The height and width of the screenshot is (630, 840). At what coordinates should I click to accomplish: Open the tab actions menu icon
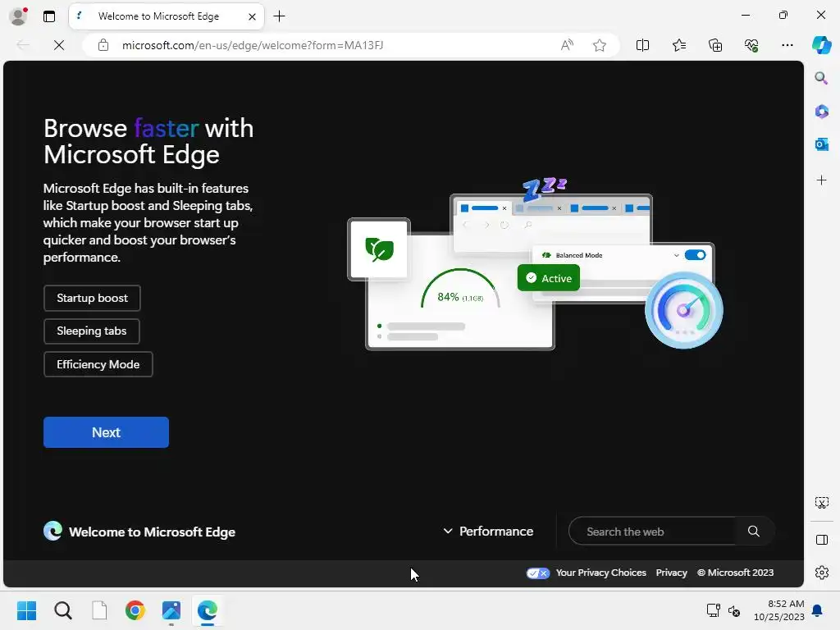(x=49, y=16)
